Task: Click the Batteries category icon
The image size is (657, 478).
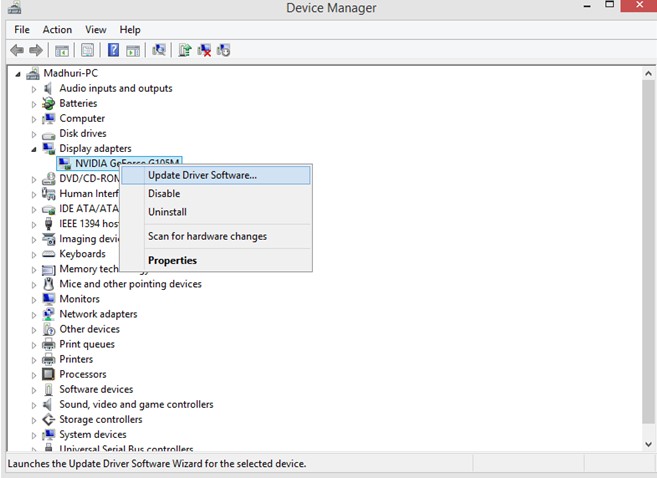Action: pos(49,103)
